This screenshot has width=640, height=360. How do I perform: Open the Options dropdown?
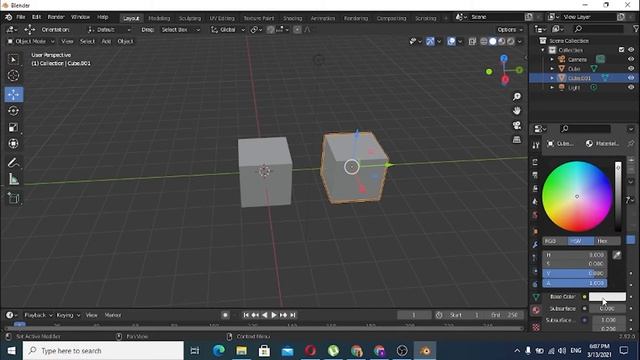tap(509, 30)
